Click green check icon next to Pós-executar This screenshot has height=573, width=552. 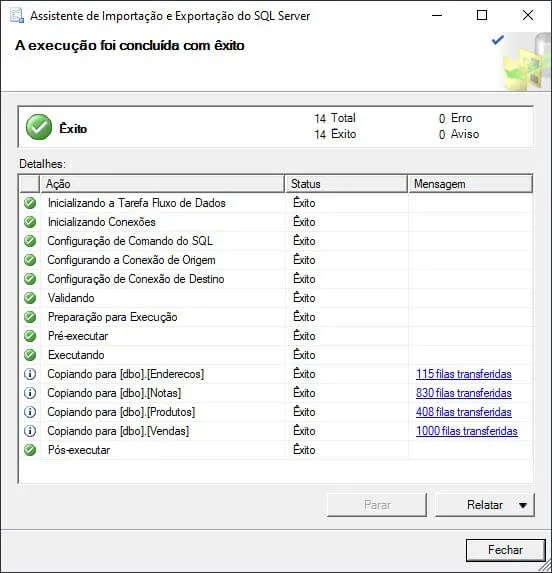pyautogui.click(x=30, y=450)
